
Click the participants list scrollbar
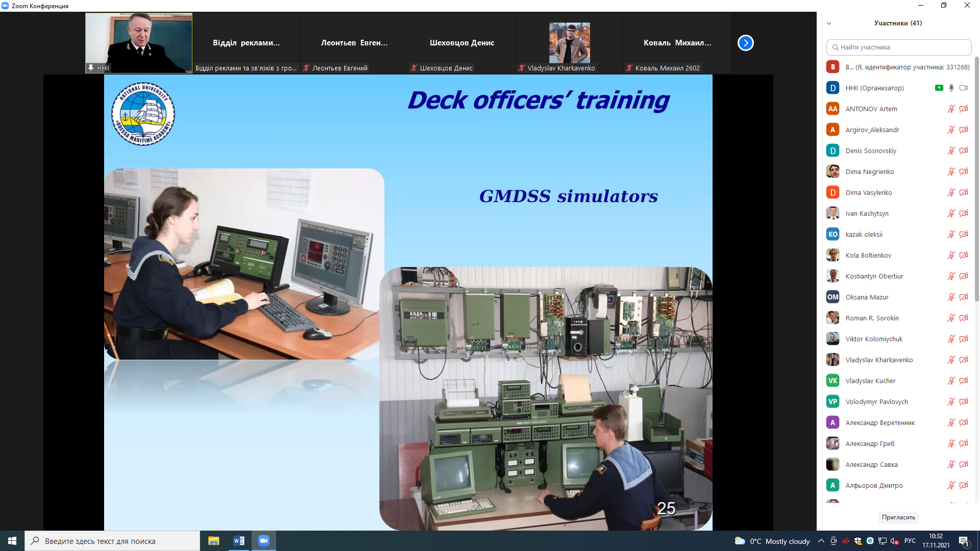coord(977,179)
